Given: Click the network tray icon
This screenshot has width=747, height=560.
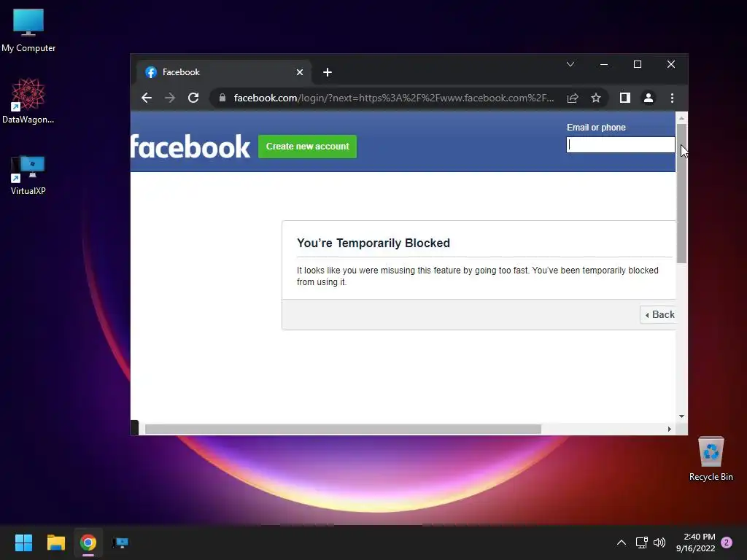Looking at the screenshot, I should pos(641,542).
